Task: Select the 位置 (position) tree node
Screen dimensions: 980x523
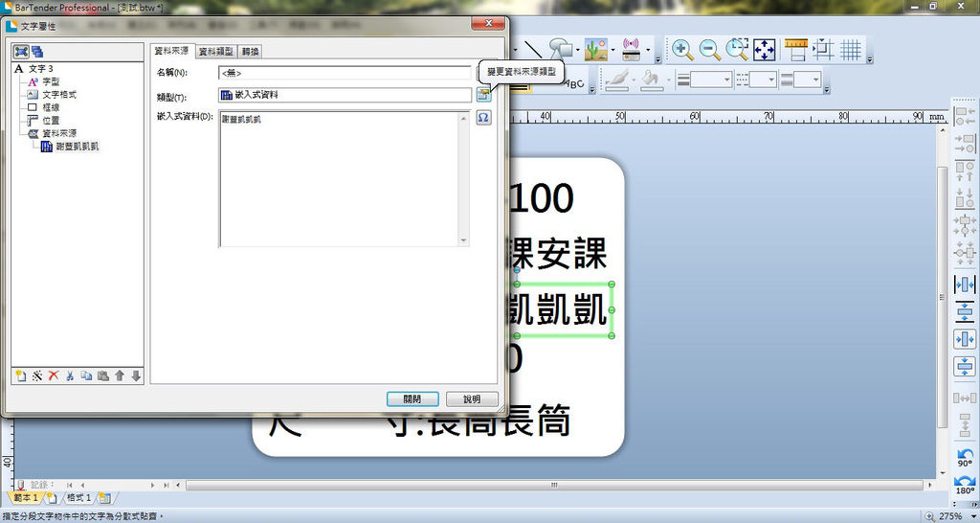Action: (51, 120)
